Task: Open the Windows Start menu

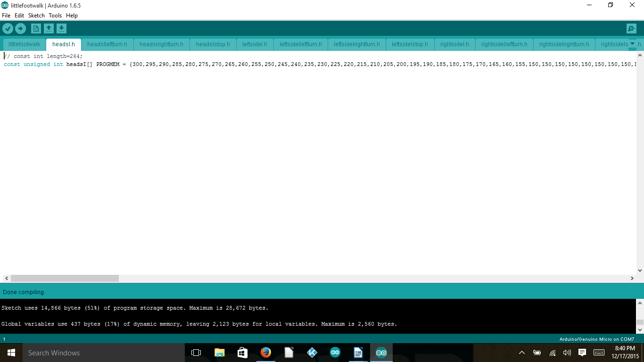Action: pos(11,353)
